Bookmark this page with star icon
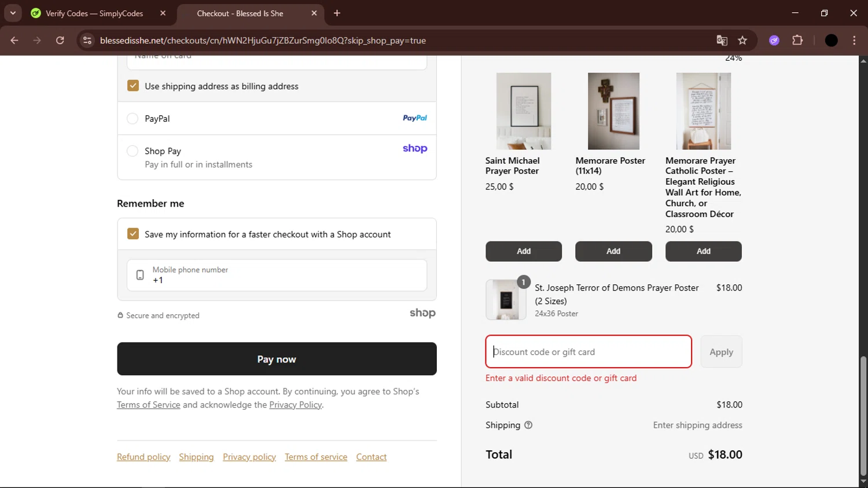Viewport: 868px width, 488px height. point(742,41)
